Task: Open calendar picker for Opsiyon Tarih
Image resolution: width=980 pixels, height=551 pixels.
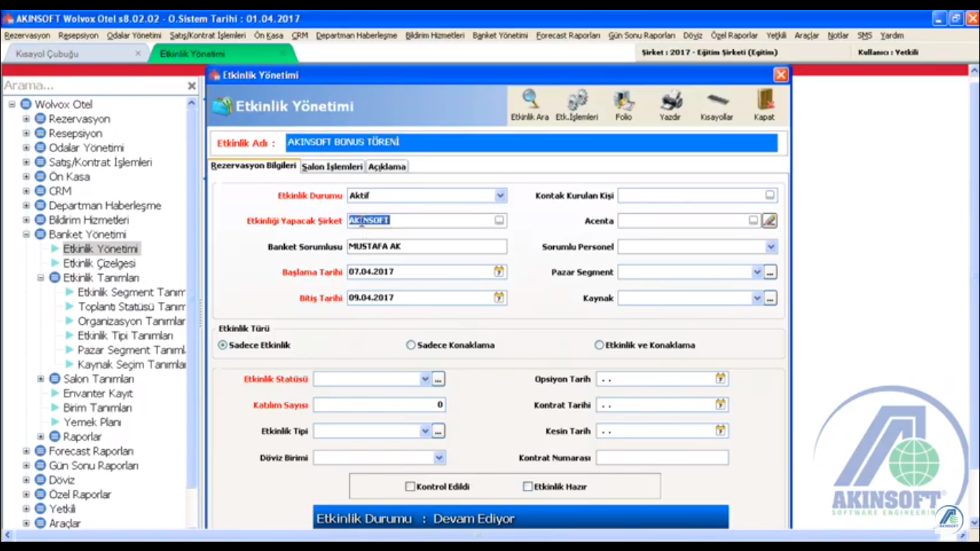Action: click(x=720, y=379)
